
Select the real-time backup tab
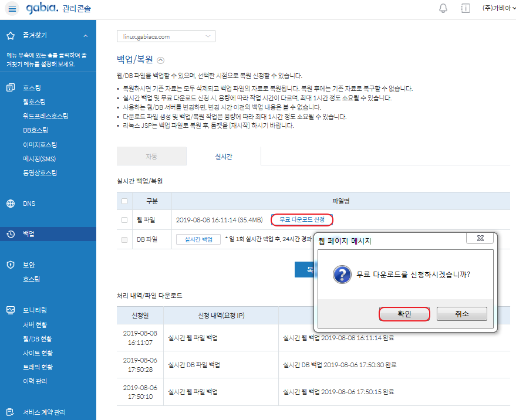(223, 157)
